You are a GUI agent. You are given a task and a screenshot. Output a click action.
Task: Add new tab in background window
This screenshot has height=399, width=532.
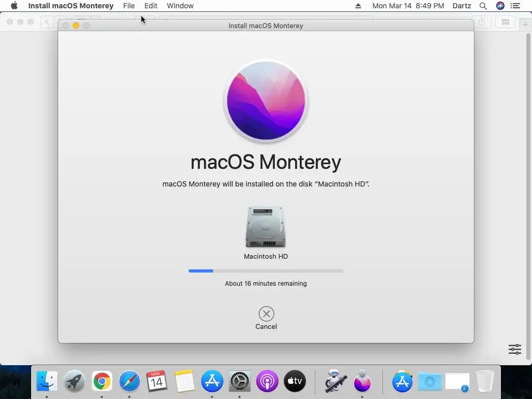(x=525, y=25)
